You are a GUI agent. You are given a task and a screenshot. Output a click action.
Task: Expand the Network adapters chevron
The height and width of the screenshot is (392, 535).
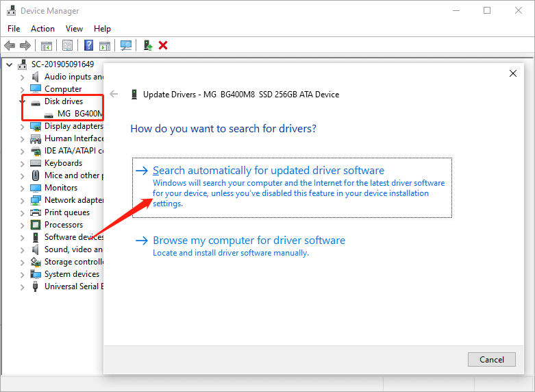point(22,200)
